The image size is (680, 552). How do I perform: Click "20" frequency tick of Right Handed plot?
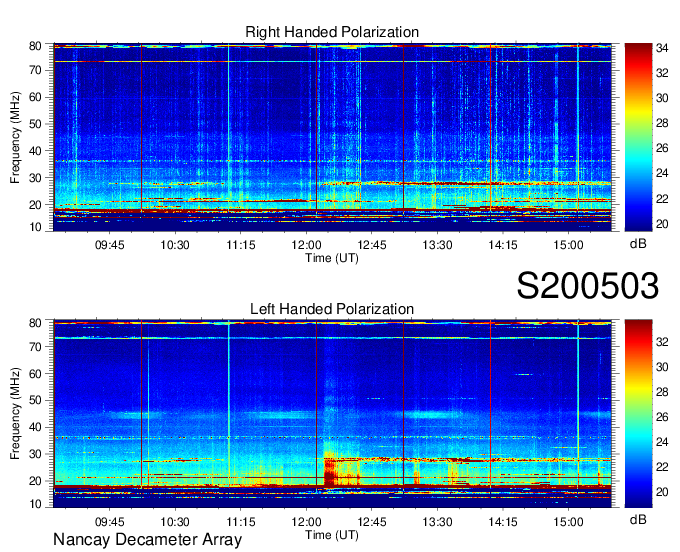36,205
